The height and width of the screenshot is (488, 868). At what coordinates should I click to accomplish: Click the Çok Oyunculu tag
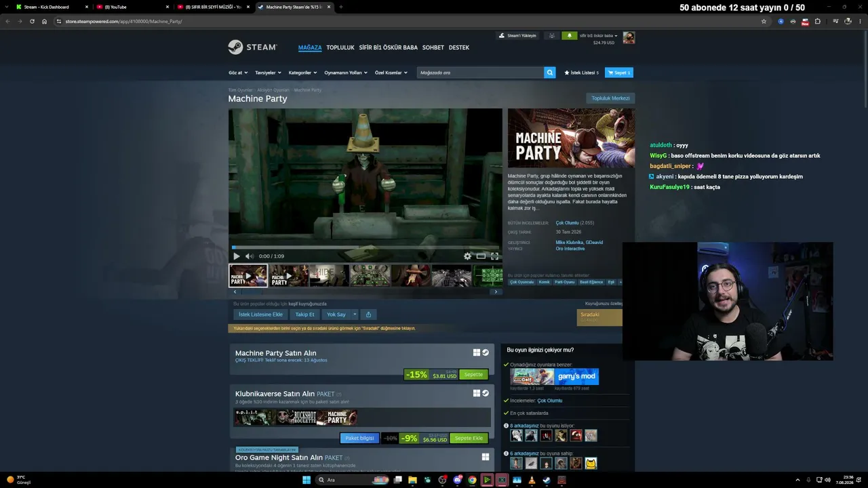[x=522, y=282]
